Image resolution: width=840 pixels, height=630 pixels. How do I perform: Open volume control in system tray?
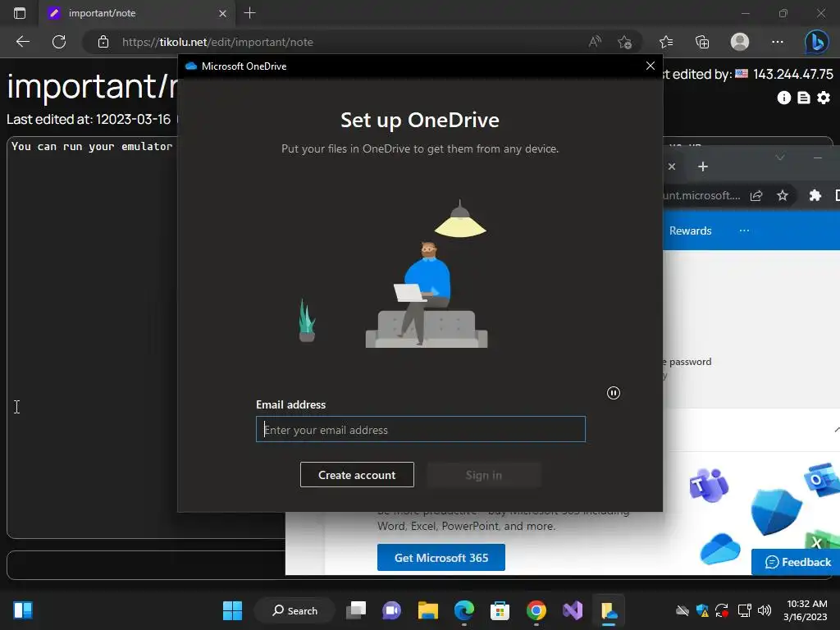[765, 610]
